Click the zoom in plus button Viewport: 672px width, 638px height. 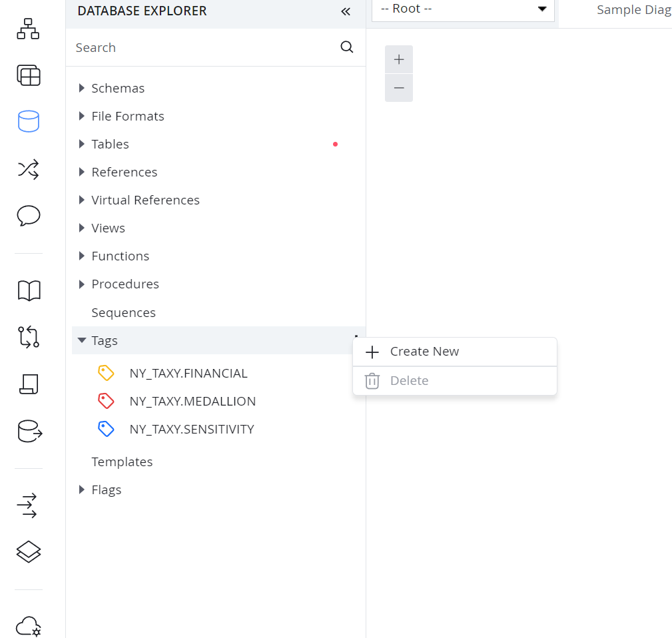[399, 59]
